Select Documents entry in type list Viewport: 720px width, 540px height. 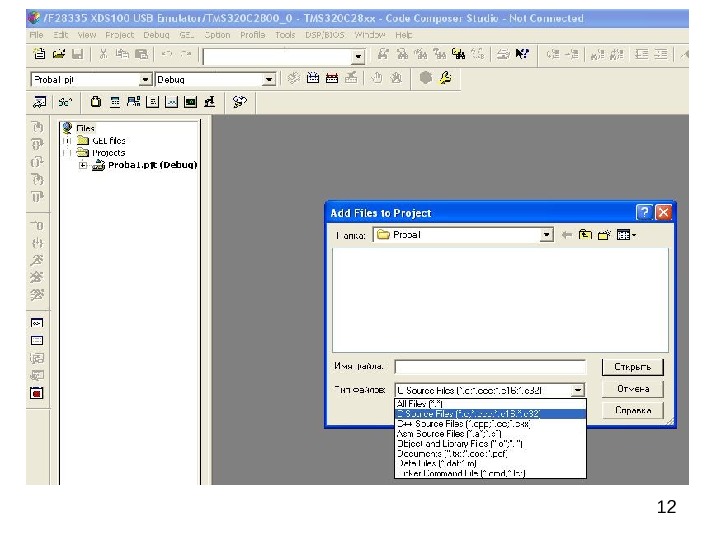(490, 454)
